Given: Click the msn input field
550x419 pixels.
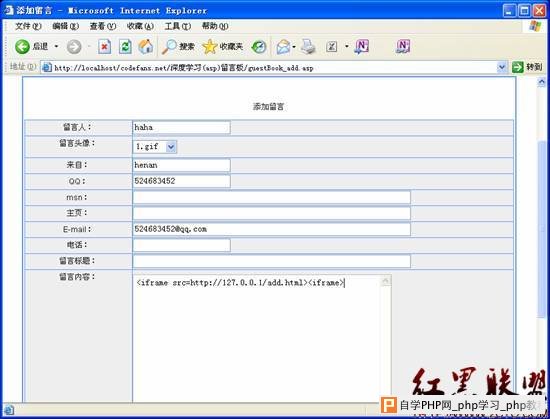Looking at the screenshot, I should 271,197.
